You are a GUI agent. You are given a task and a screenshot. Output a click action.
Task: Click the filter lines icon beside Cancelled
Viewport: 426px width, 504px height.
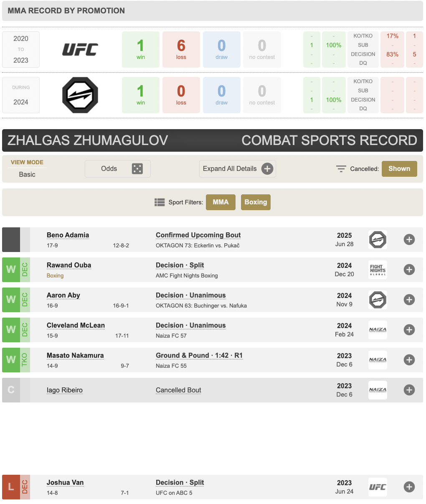[341, 169]
